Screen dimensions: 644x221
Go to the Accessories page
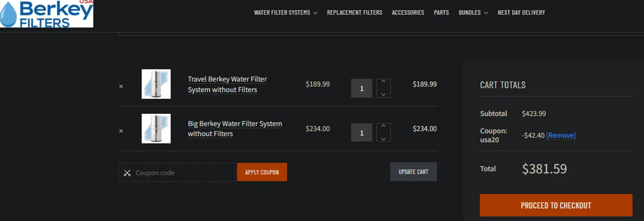408,12
